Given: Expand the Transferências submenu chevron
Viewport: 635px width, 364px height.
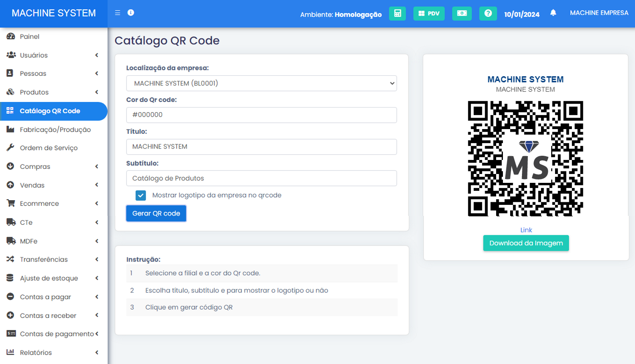Looking at the screenshot, I should tap(97, 259).
